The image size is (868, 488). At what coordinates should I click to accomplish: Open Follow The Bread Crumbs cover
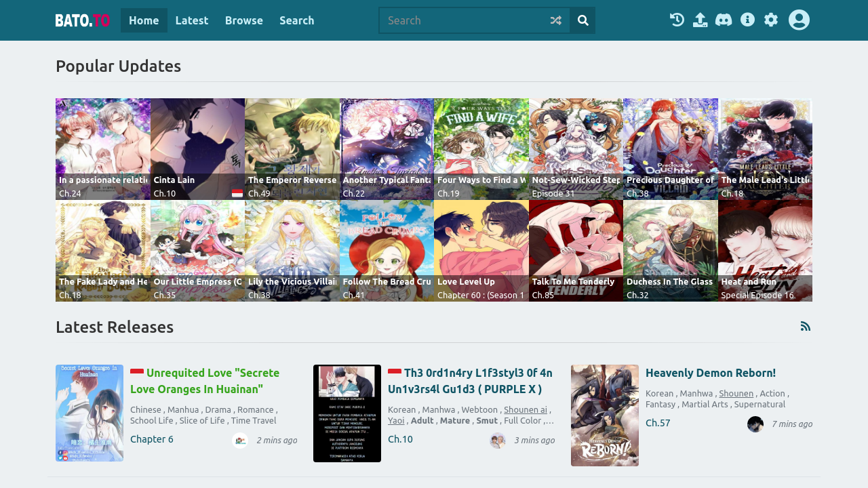(x=387, y=251)
